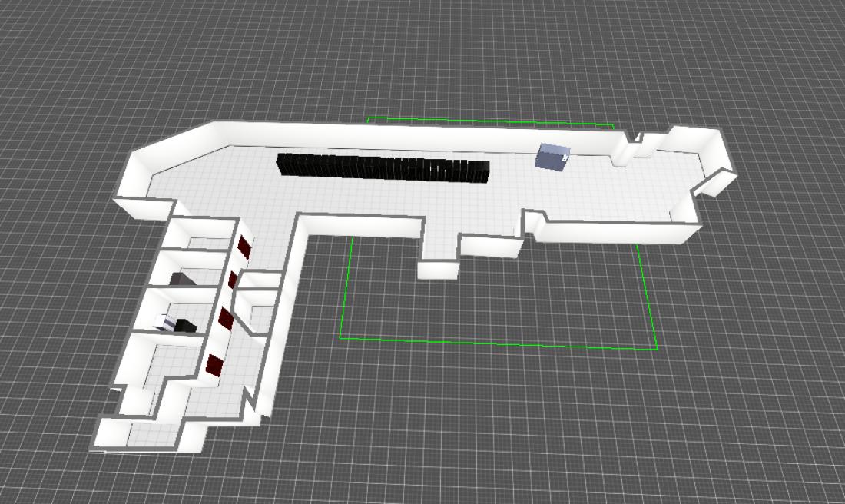Select the small alcove wall below the hall

coord(438,270)
